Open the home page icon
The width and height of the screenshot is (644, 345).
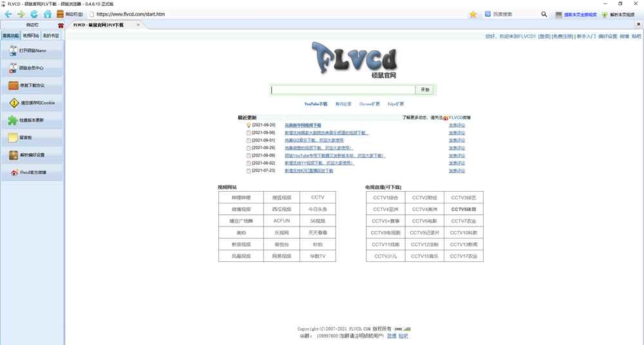coord(48,14)
